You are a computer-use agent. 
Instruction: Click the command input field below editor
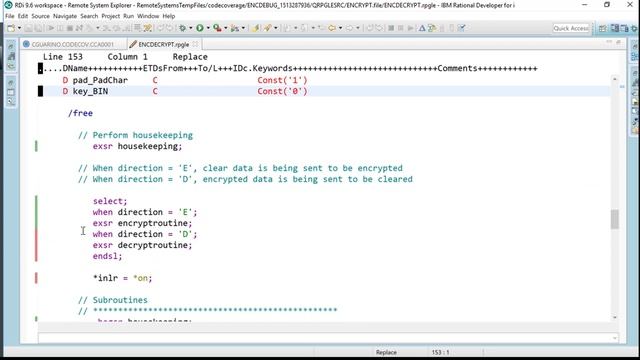tap(328, 338)
